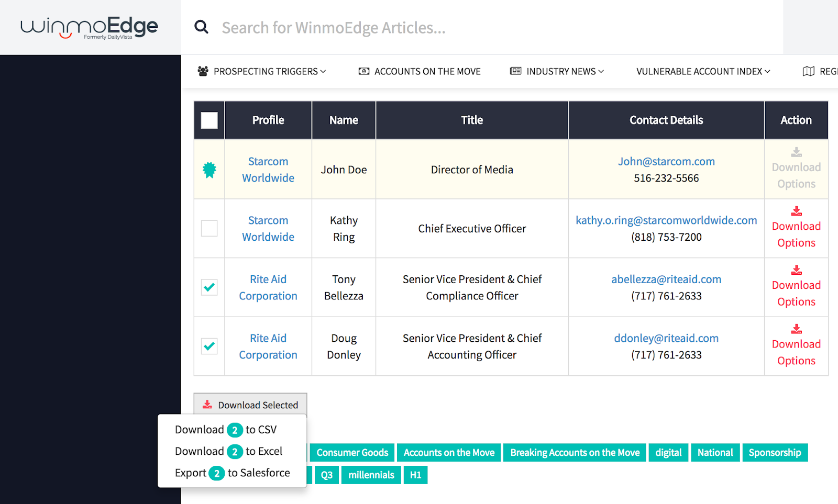Choose Download 2 to Excel

click(228, 451)
